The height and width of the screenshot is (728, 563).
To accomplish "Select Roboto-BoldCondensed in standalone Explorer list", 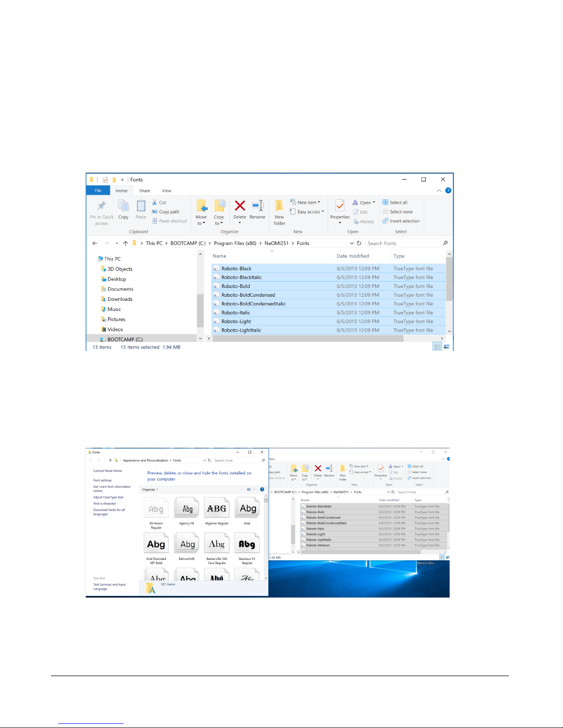I will tap(328, 295).
